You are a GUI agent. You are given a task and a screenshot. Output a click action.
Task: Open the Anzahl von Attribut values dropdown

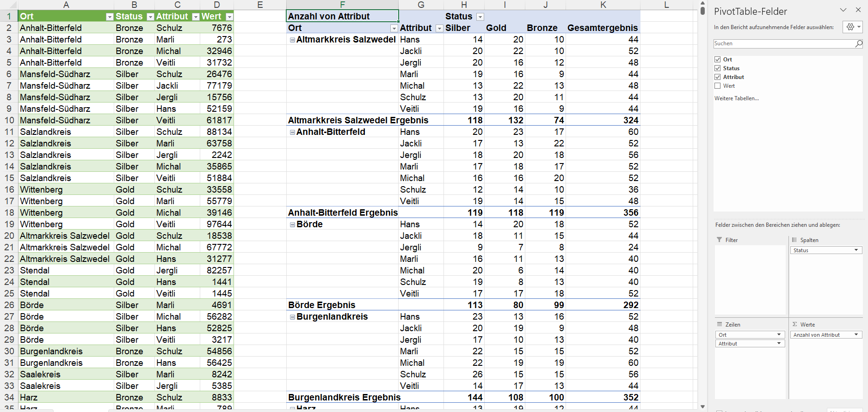pyautogui.click(x=856, y=335)
